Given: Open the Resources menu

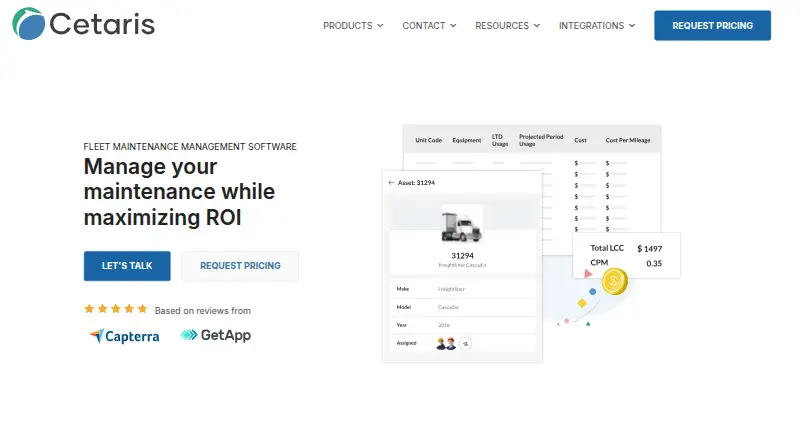Looking at the screenshot, I should coord(507,26).
